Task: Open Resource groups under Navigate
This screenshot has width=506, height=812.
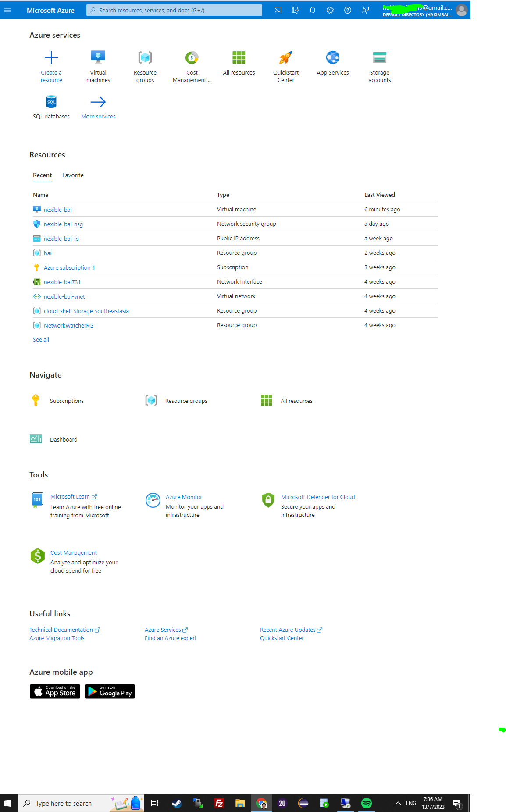Action: (x=176, y=401)
